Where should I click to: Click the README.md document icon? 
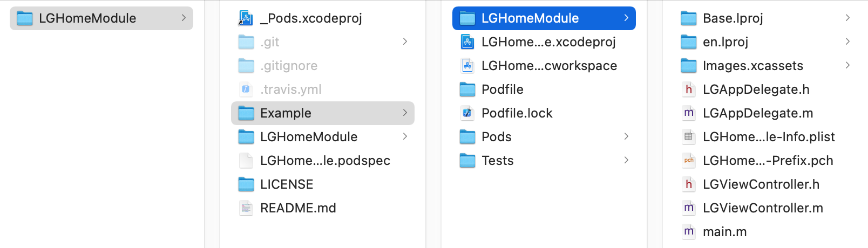tap(246, 208)
